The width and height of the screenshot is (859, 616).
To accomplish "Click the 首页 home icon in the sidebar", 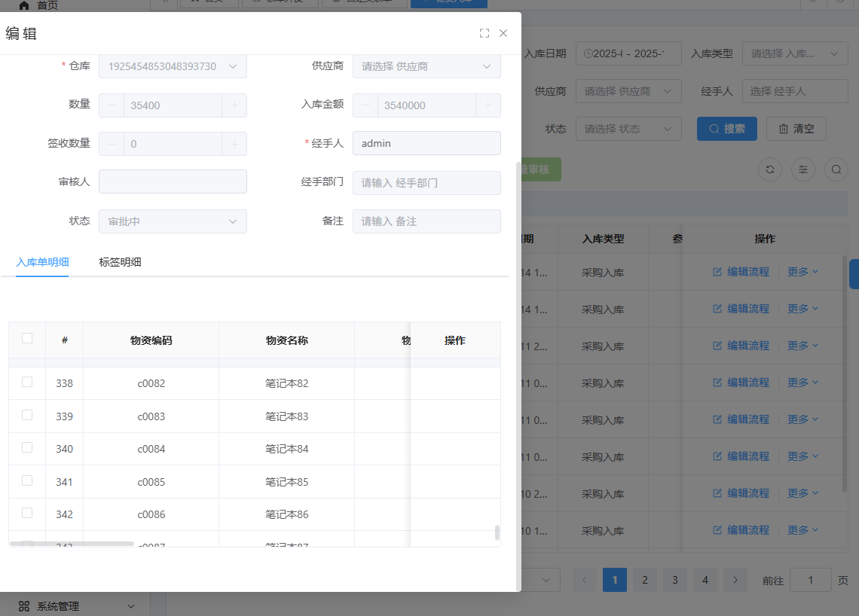I will point(24,5).
